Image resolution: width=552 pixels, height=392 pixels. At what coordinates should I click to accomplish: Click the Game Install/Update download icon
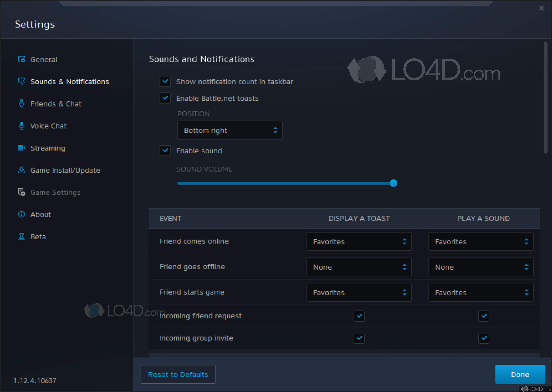pos(22,170)
